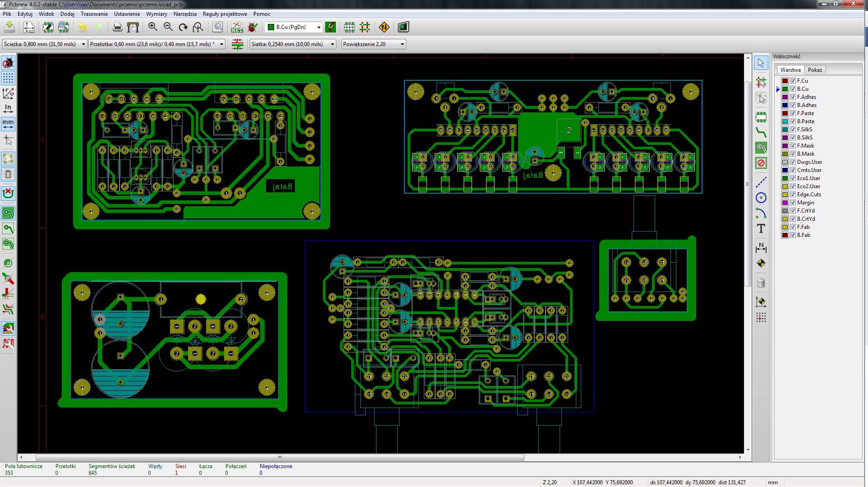Toggle B.Cu layer visibility checkbox
Viewport: 868px width, 487px height.
pos(793,89)
